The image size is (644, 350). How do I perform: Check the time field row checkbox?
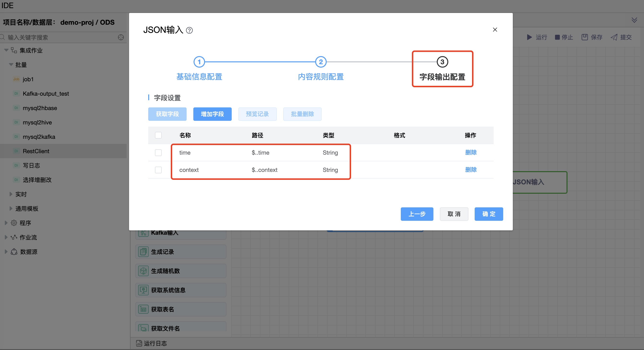click(158, 153)
